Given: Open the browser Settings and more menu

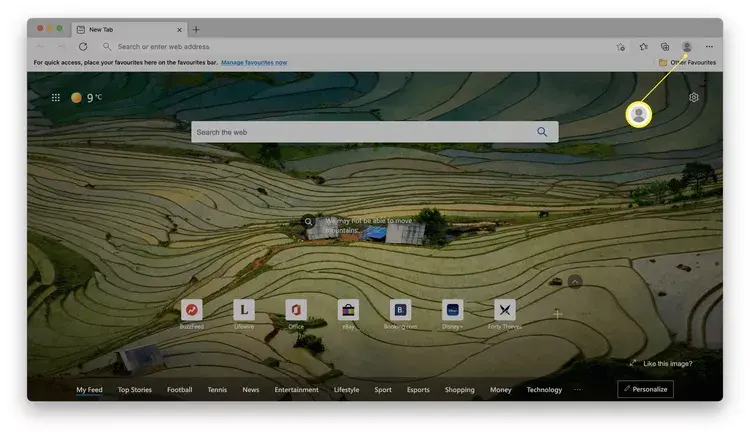Looking at the screenshot, I should 709,46.
